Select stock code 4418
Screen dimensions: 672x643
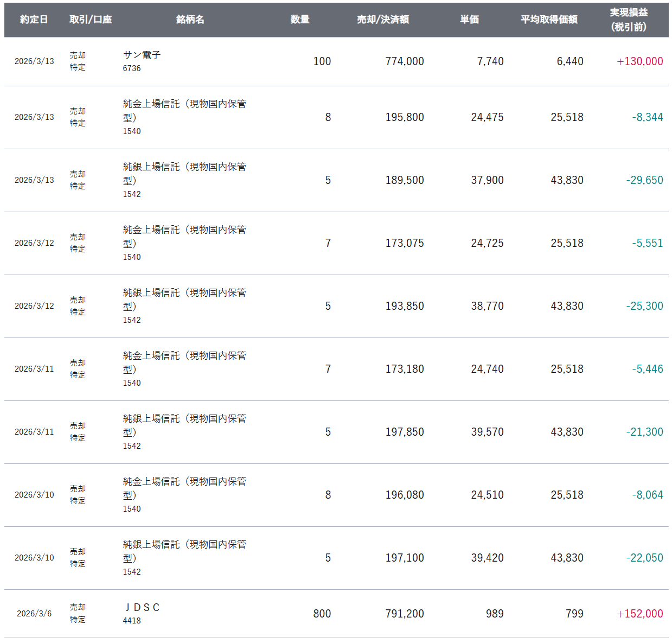click(132, 621)
